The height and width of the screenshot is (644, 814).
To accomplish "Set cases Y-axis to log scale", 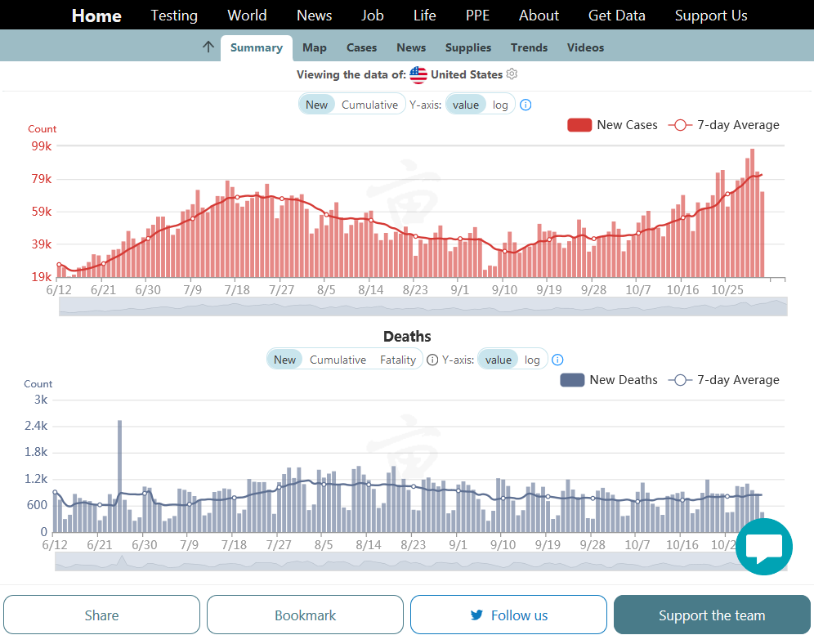I will pos(500,105).
